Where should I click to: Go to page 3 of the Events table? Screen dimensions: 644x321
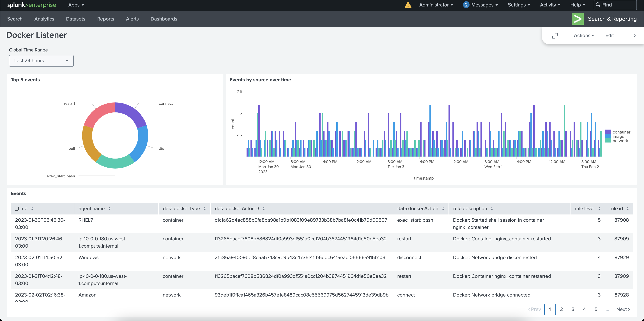[x=573, y=309]
